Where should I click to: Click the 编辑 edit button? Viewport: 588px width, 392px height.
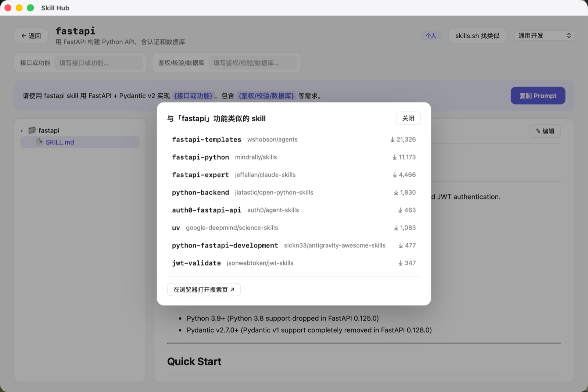coord(545,131)
